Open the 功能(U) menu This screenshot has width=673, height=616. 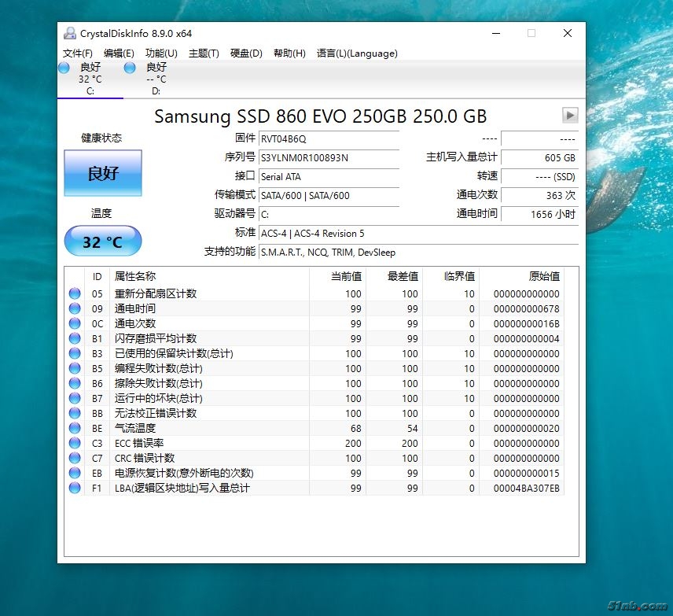tap(161, 53)
